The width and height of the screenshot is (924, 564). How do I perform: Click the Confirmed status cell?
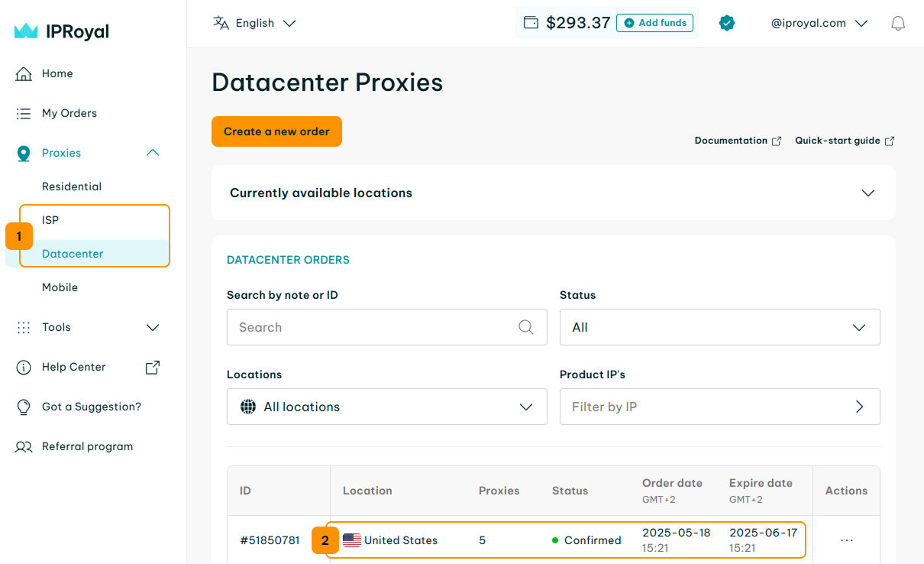(x=586, y=540)
